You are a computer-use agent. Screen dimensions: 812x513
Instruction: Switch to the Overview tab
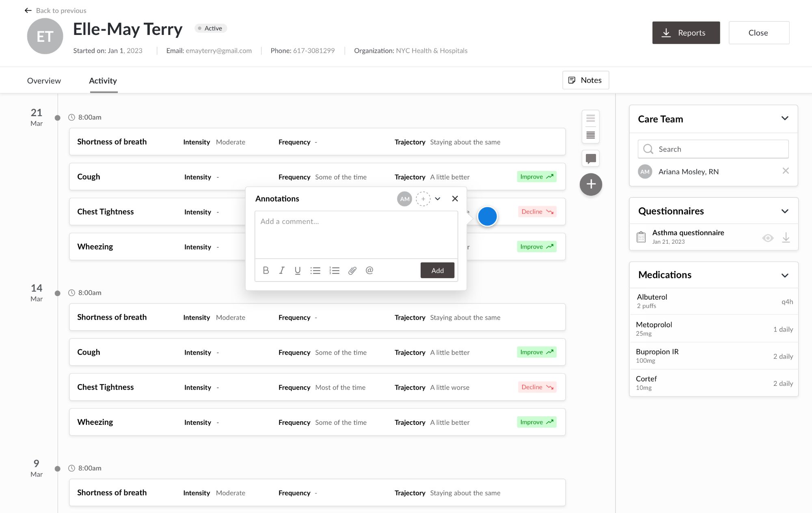(44, 81)
